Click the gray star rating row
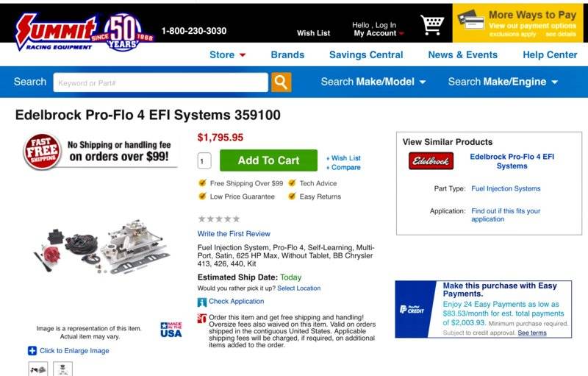This screenshot has height=376, width=588. click(218, 219)
